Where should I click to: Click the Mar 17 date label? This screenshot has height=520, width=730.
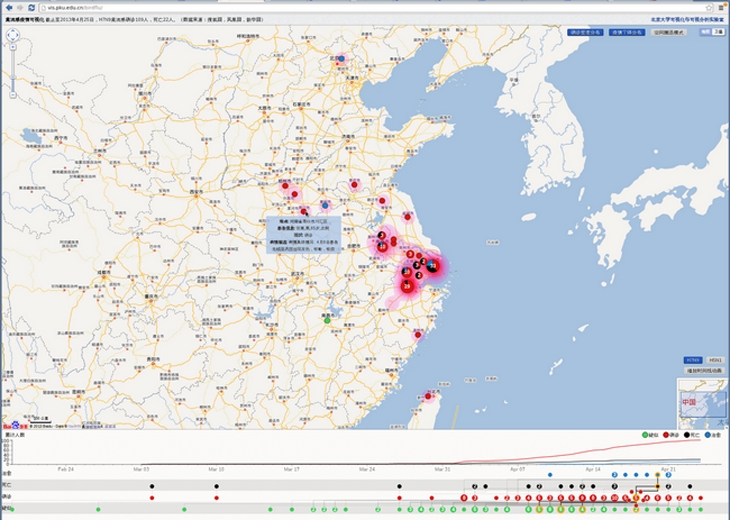pos(291,469)
